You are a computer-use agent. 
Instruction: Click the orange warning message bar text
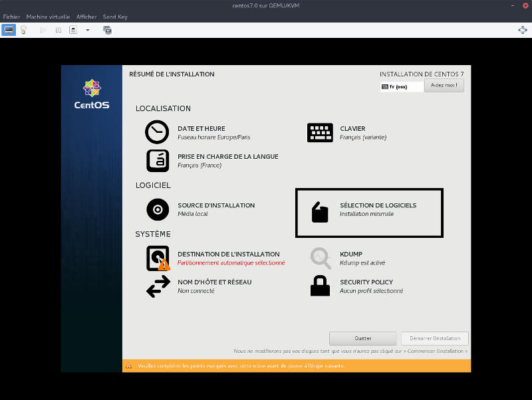coord(241,365)
